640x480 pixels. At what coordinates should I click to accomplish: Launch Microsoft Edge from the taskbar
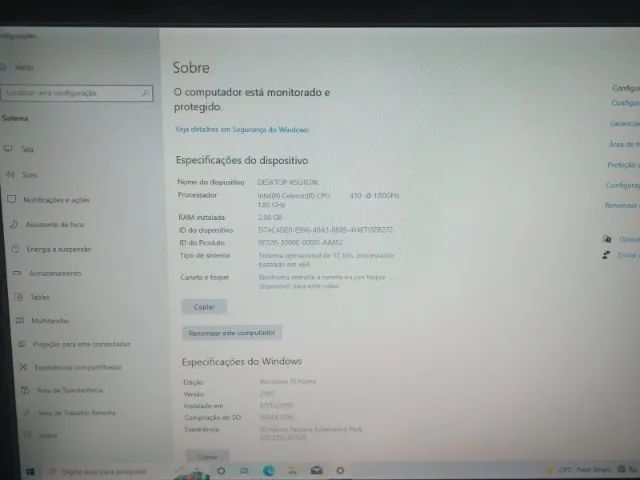tap(268, 471)
